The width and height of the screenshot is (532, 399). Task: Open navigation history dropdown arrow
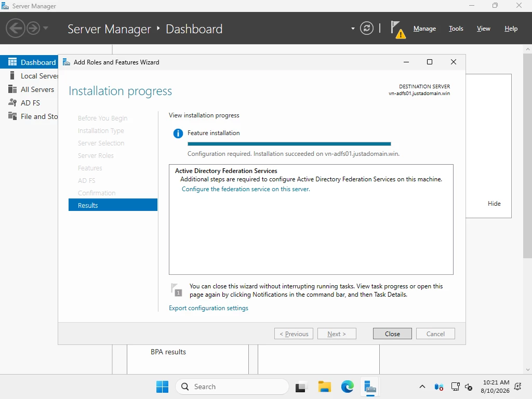coord(46,28)
